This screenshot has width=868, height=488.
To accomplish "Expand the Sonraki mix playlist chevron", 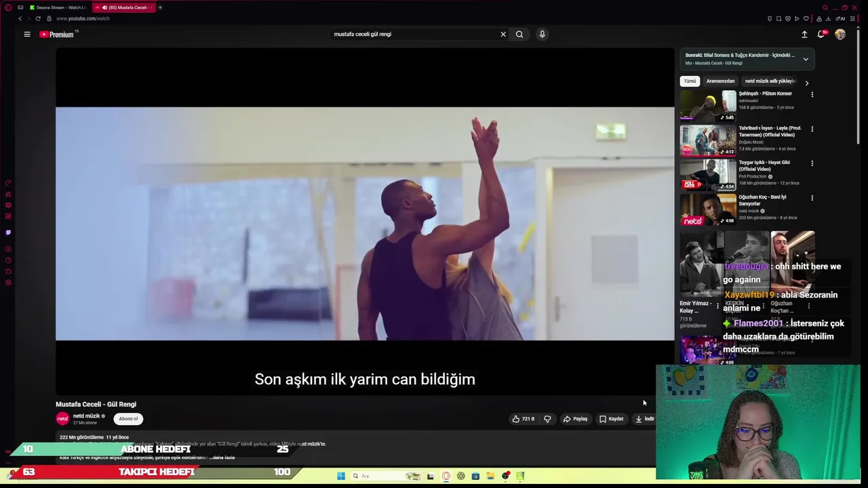I will [806, 59].
